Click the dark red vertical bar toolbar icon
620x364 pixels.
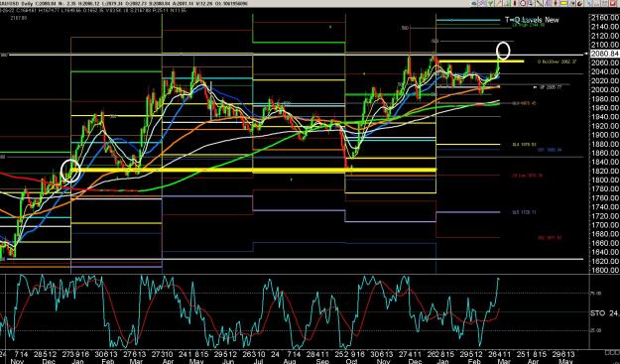tap(515, 3)
